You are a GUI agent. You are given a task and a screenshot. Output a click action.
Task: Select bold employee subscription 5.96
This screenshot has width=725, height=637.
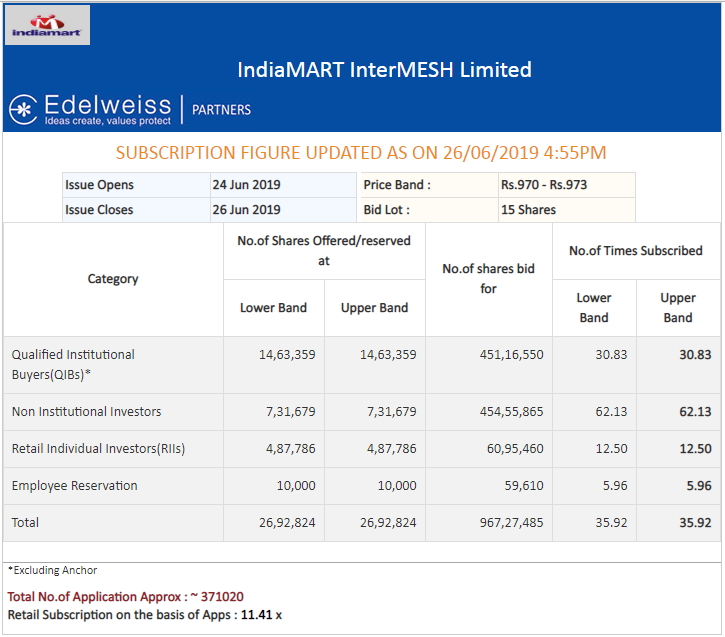pos(699,485)
